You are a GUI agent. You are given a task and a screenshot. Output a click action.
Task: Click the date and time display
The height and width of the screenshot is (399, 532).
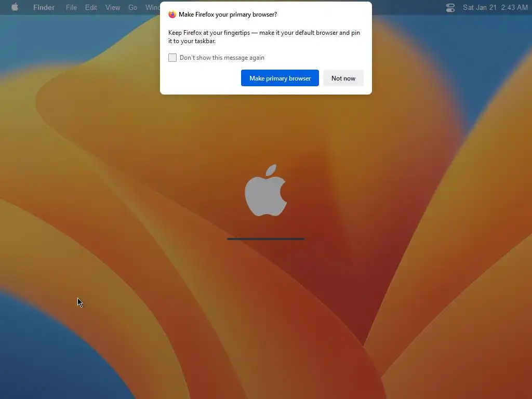click(495, 7)
